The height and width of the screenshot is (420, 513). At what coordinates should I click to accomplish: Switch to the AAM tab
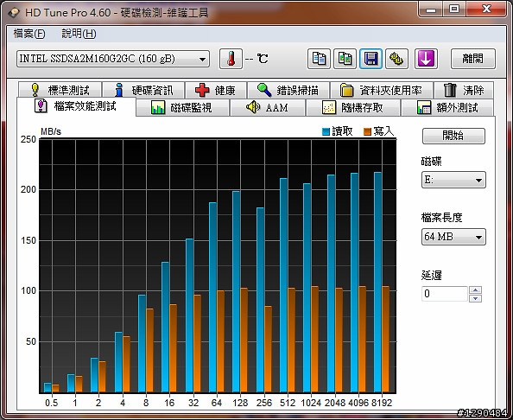click(268, 107)
